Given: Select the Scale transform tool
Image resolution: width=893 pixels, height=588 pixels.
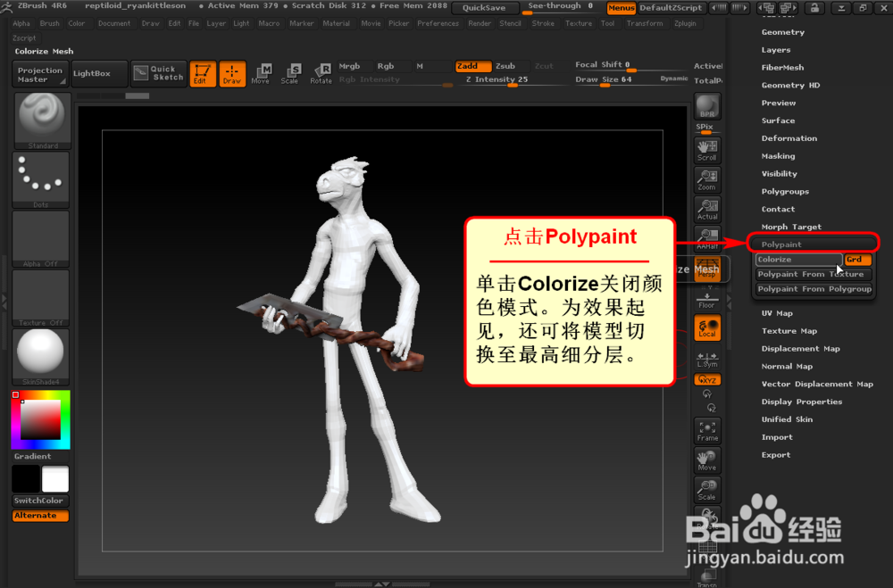Looking at the screenshot, I should 290,74.
